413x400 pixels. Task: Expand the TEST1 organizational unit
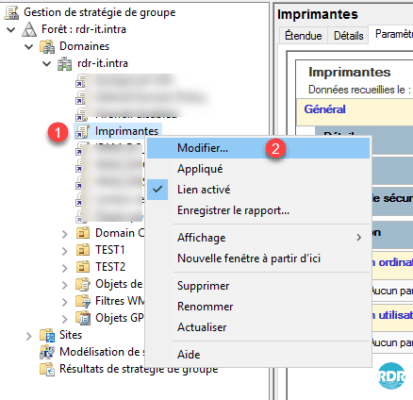pos(65,251)
